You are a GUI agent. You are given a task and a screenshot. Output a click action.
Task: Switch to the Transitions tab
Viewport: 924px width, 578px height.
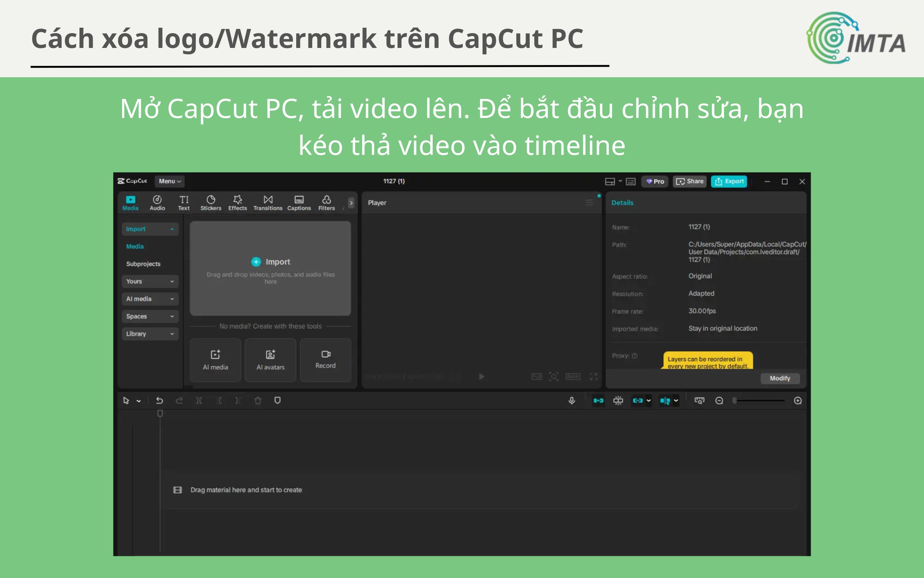[268, 202]
